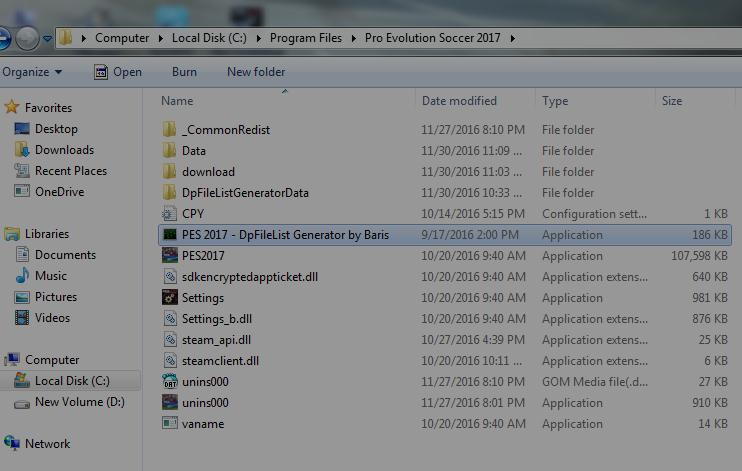Click the PES2017 application icon

pyautogui.click(x=169, y=255)
